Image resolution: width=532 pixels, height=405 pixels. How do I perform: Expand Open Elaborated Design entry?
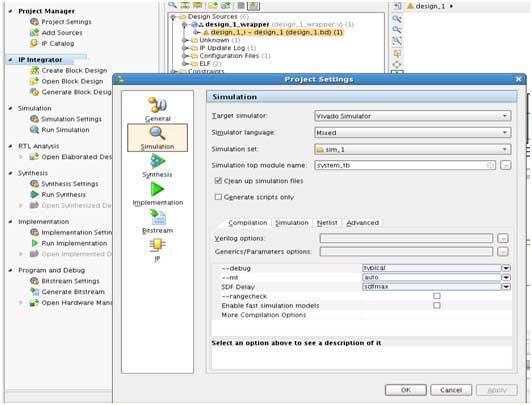pyautogui.click(x=21, y=157)
